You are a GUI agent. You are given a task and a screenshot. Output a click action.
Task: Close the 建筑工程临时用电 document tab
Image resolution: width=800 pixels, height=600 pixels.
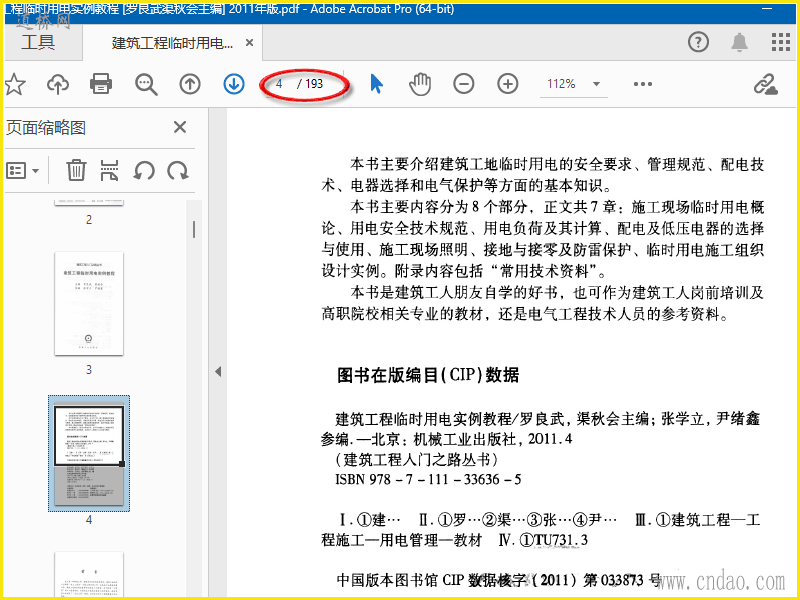(249, 43)
